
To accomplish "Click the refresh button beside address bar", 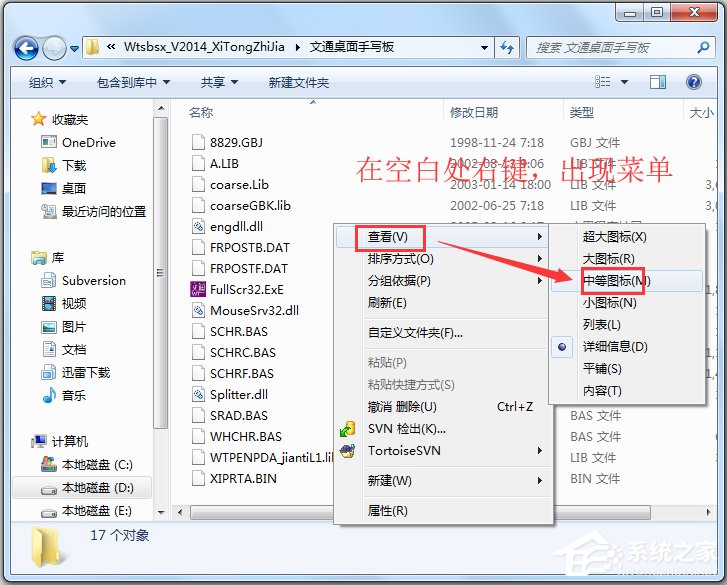I will pos(507,47).
